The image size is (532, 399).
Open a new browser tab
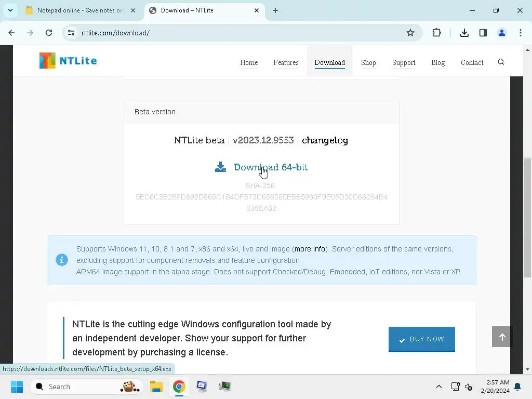coord(275,10)
